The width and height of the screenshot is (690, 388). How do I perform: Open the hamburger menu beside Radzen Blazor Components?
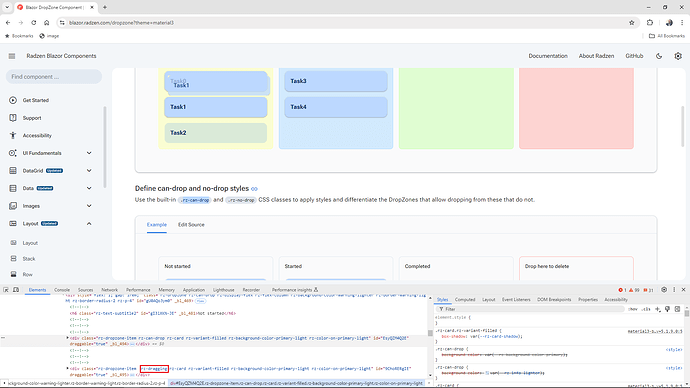click(12, 56)
